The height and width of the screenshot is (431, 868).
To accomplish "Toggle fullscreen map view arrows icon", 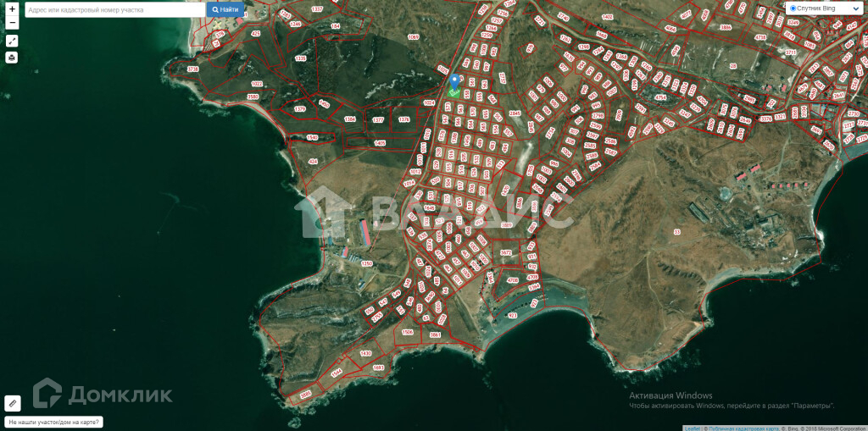I will click(x=12, y=41).
